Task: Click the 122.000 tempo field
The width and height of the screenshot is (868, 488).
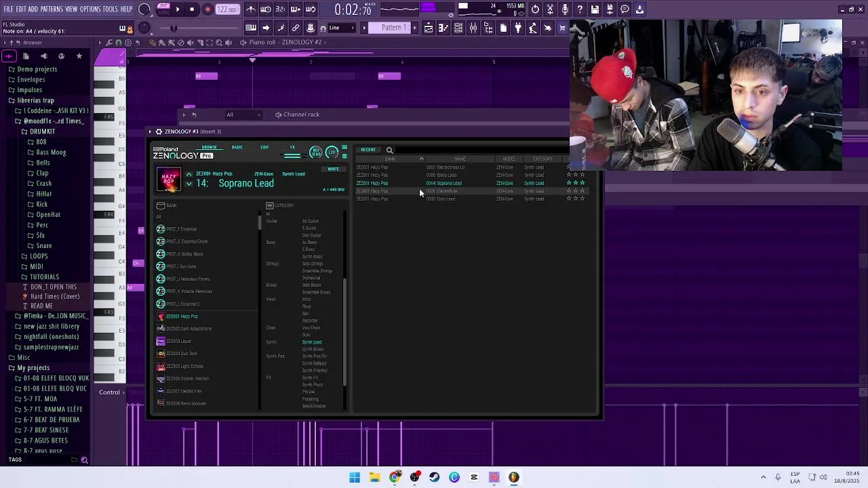Action: click(228, 9)
